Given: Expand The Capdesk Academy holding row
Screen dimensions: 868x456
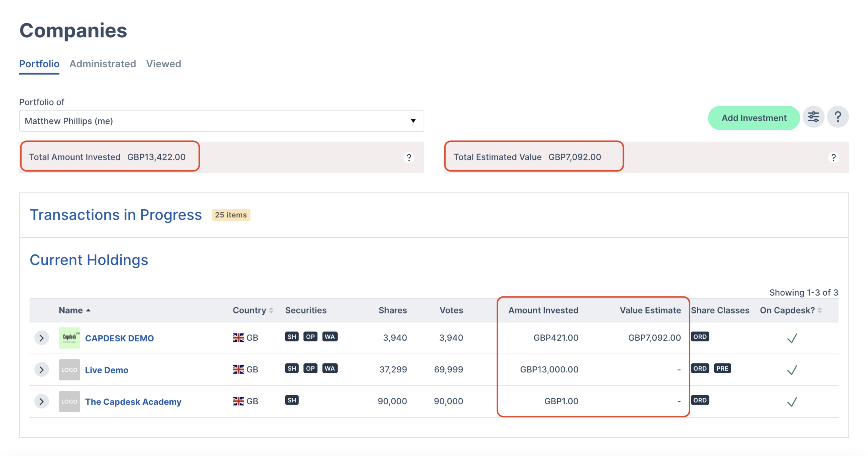Looking at the screenshot, I should click(x=42, y=401).
